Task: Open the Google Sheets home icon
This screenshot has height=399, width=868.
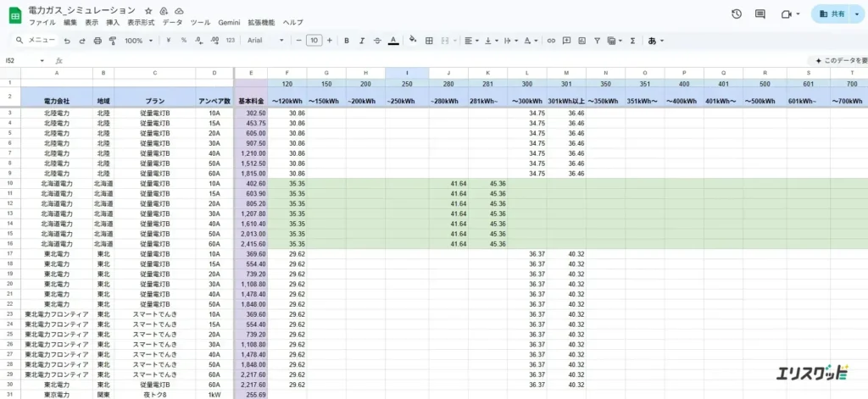Action: tap(15, 15)
